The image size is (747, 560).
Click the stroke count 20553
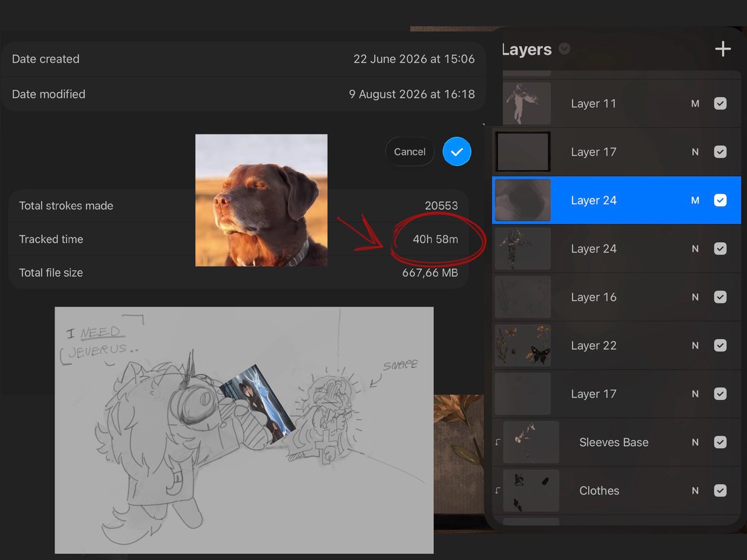[x=441, y=206]
